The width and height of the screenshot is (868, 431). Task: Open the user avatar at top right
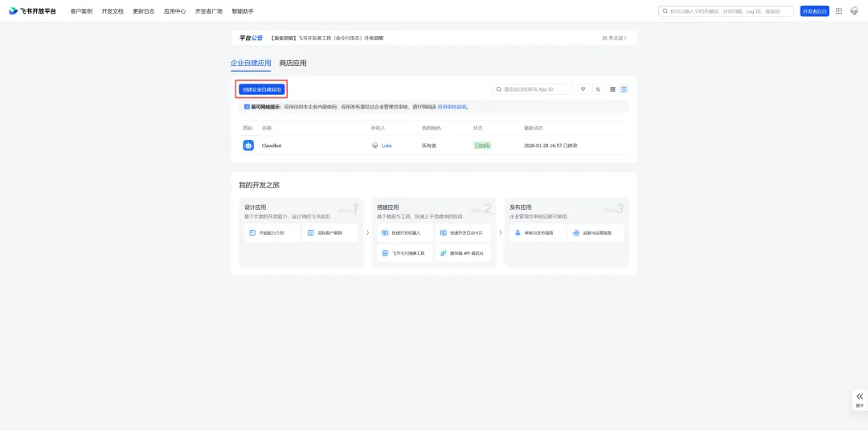[854, 11]
